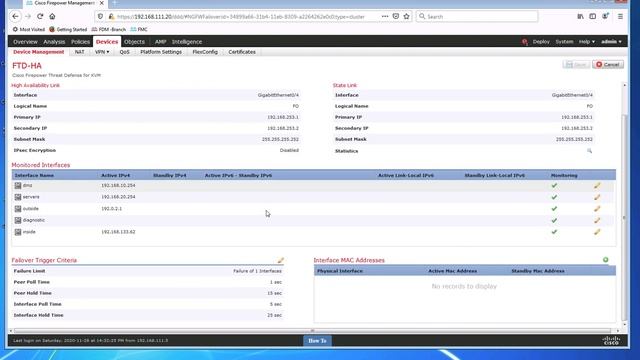Open the VPN dropdown menu
640x360 pixels.
coord(102,52)
